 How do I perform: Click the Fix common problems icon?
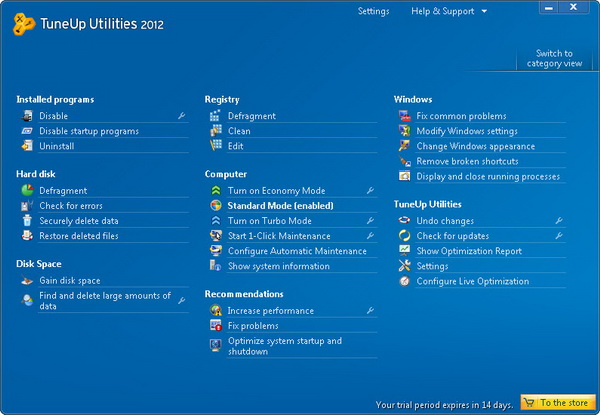404,116
